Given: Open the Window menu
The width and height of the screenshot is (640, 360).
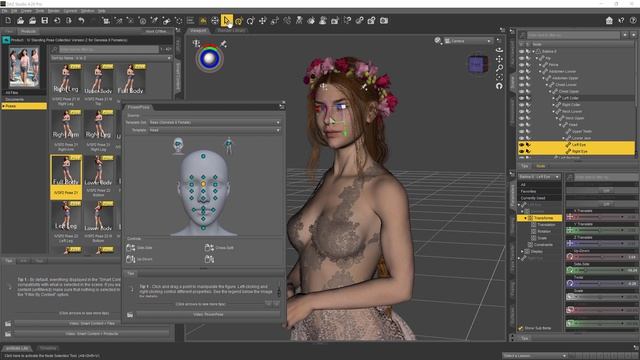Looking at the screenshot, I should [87, 11].
